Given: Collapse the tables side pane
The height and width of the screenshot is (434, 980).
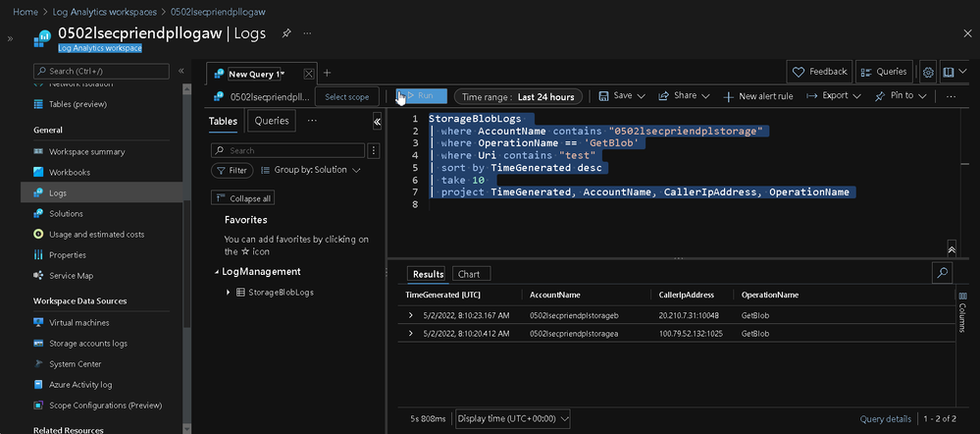Looking at the screenshot, I should pyautogui.click(x=377, y=122).
